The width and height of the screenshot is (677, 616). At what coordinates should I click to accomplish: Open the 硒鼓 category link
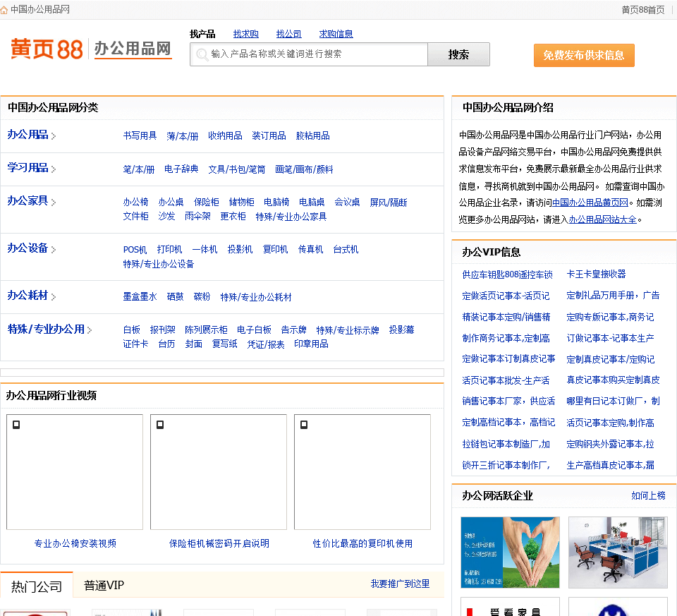pyautogui.click(x=176, y=297)
